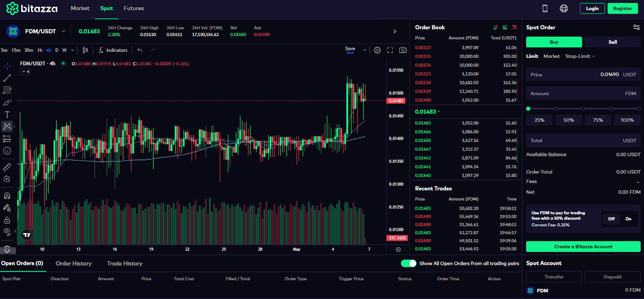The width and height of the screenshot is (644, 299).
Task: Switch to Trade History tab
Action: 125,264
